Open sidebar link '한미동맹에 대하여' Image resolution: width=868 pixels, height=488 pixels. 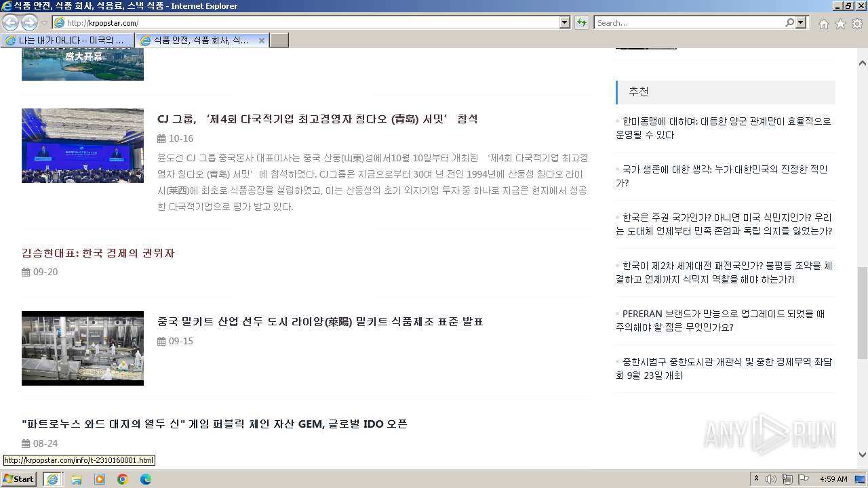724,127
